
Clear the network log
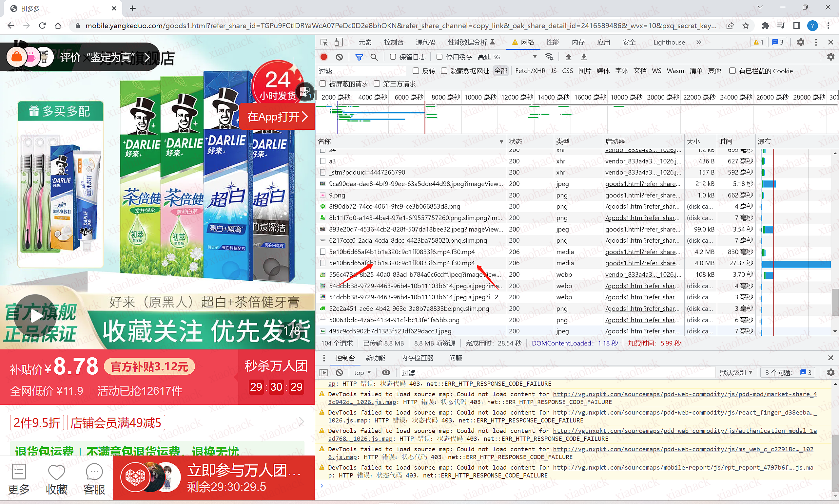click(x=339, y=57)
